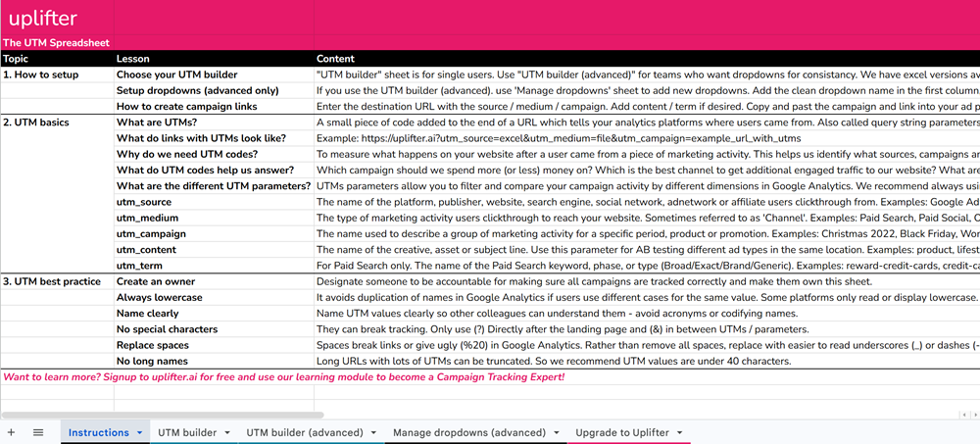The image size is (980, 444).
Task: Select 'How to create campaign links' cell
Action: coord(214,106)
